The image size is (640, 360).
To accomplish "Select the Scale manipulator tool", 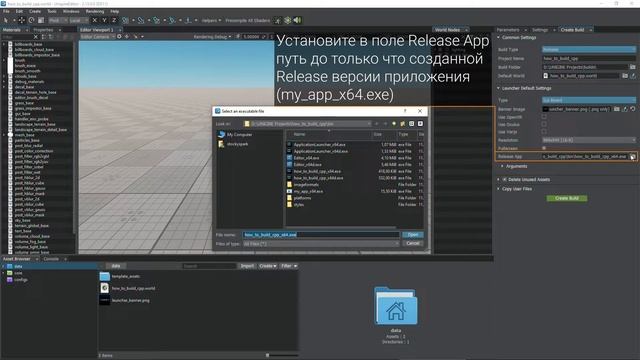I will click(x=41, y=20).
